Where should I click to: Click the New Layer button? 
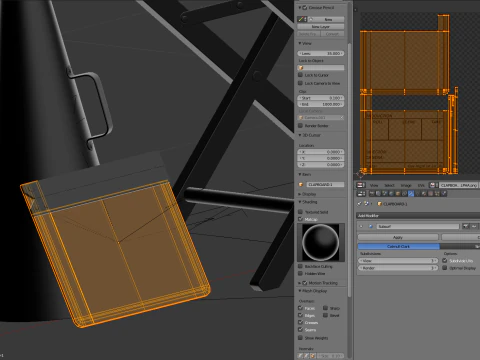[x=321, y=26]
